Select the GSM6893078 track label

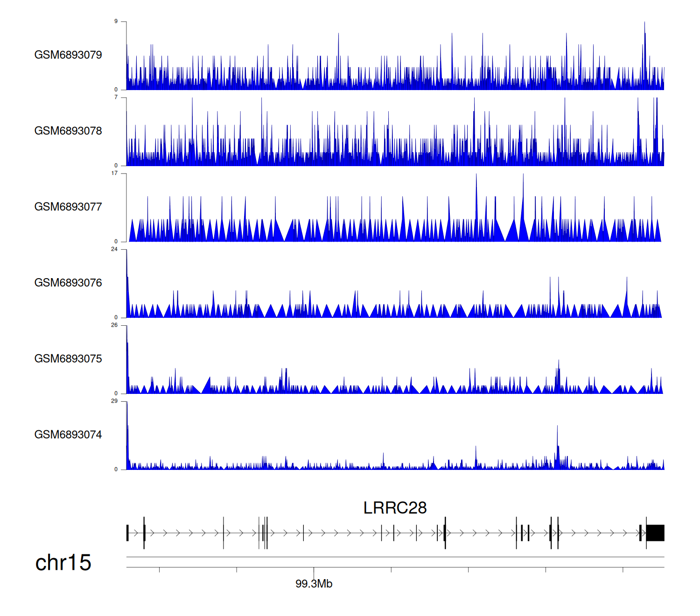(x=68, y=131)
